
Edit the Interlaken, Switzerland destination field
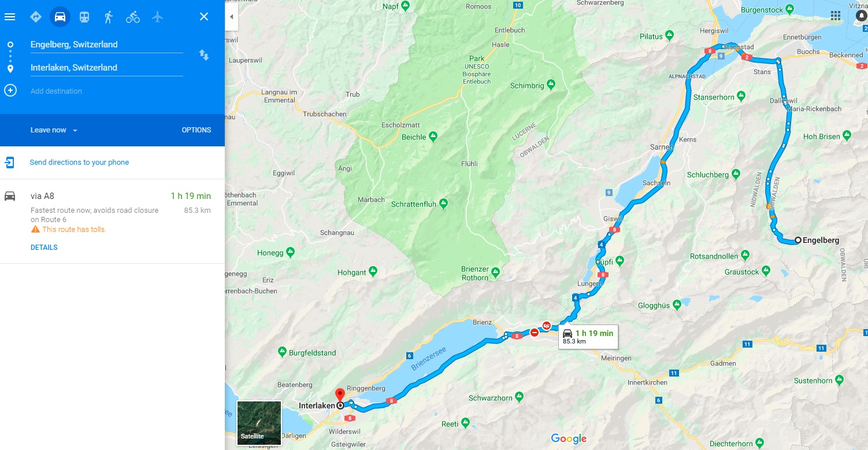[x=106, y=68]
